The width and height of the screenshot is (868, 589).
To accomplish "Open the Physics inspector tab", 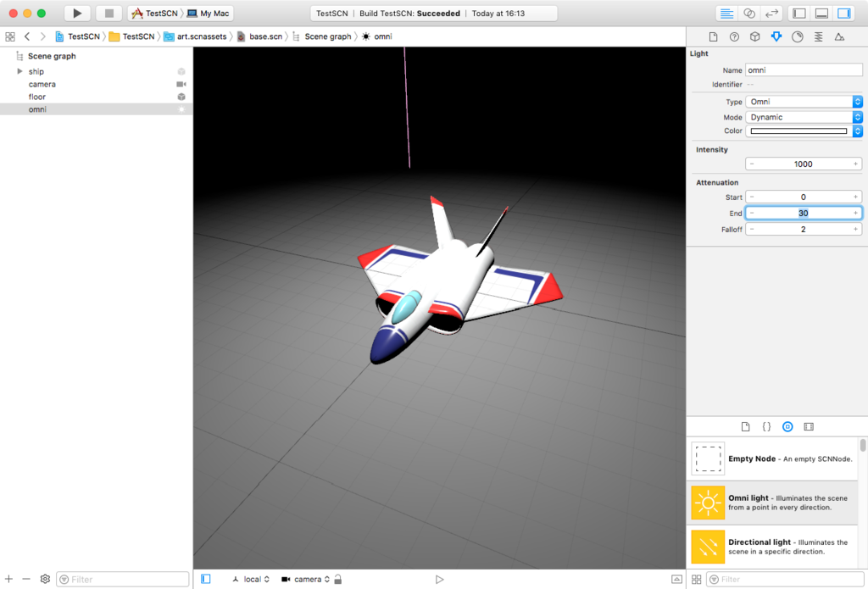I will (x=818, y=36).
